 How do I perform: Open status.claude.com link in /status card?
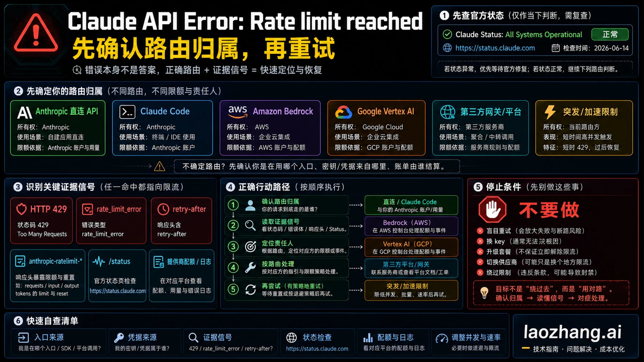118,291
